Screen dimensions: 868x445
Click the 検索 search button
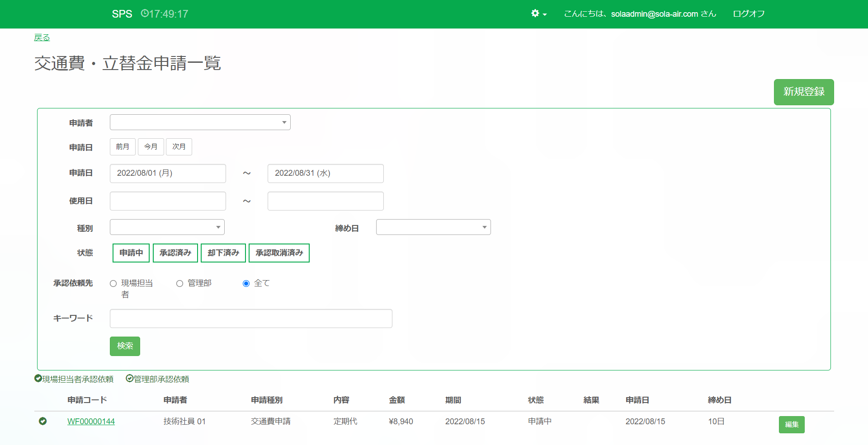click(125, 346)
